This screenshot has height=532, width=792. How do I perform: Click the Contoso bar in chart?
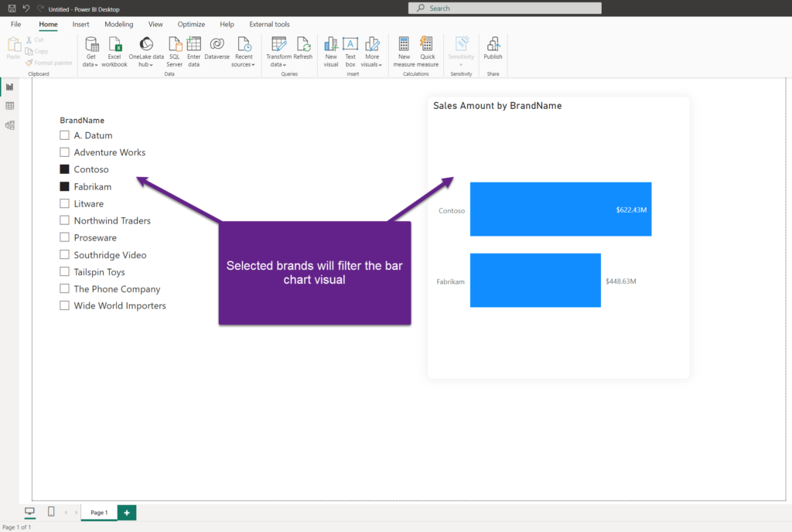tap(561, 209)
